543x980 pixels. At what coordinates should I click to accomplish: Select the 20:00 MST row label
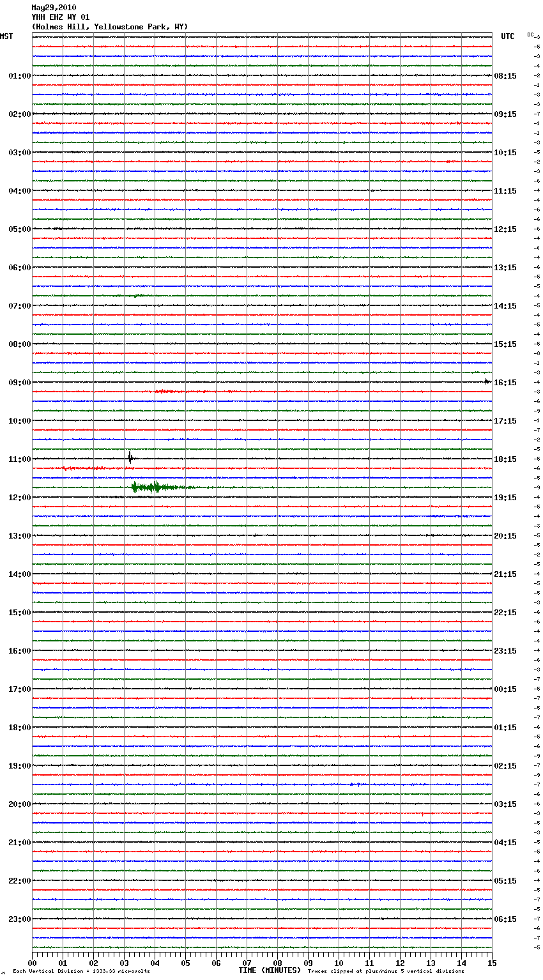click(x=20, y=804)
